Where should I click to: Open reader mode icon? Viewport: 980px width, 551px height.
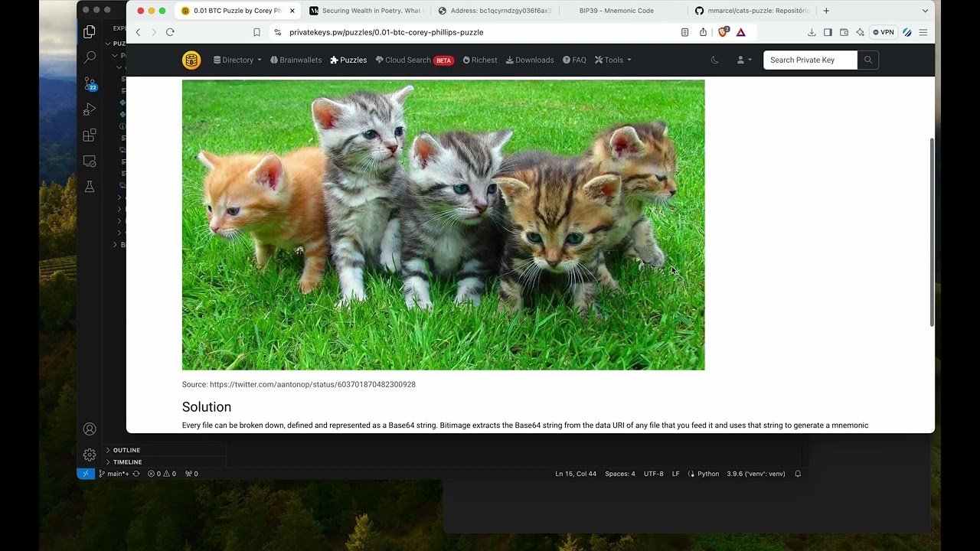[684, 32]
